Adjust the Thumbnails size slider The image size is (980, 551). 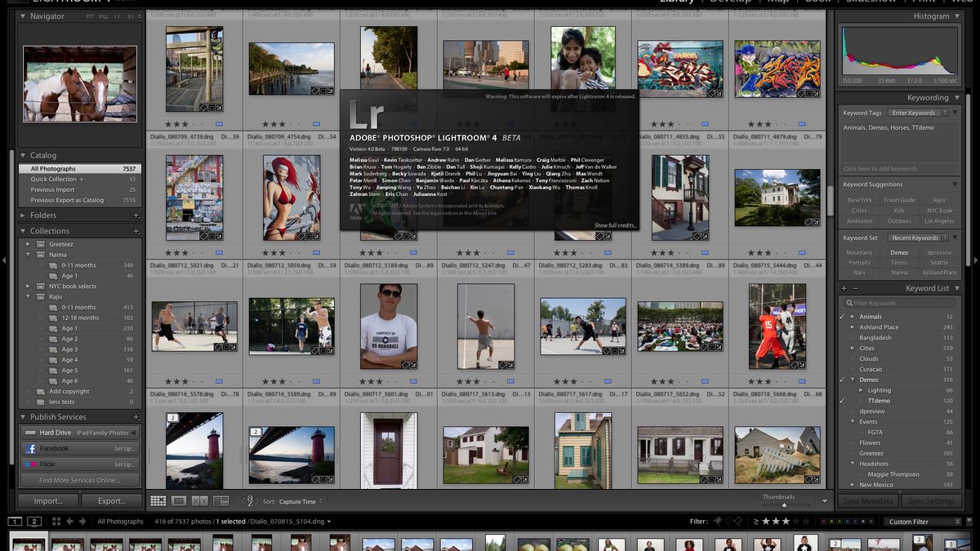(x=784, y=504)
